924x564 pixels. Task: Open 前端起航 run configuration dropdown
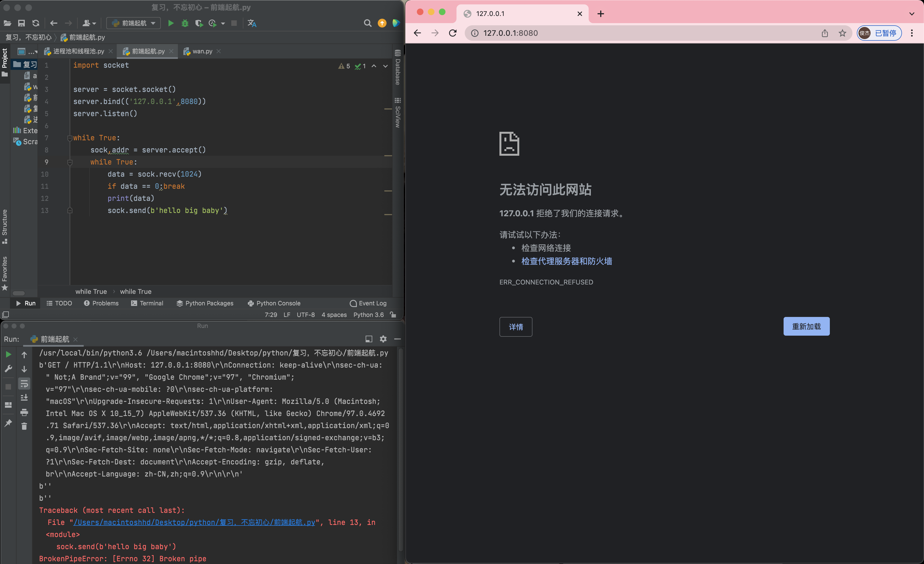click(x=134, y=23)
